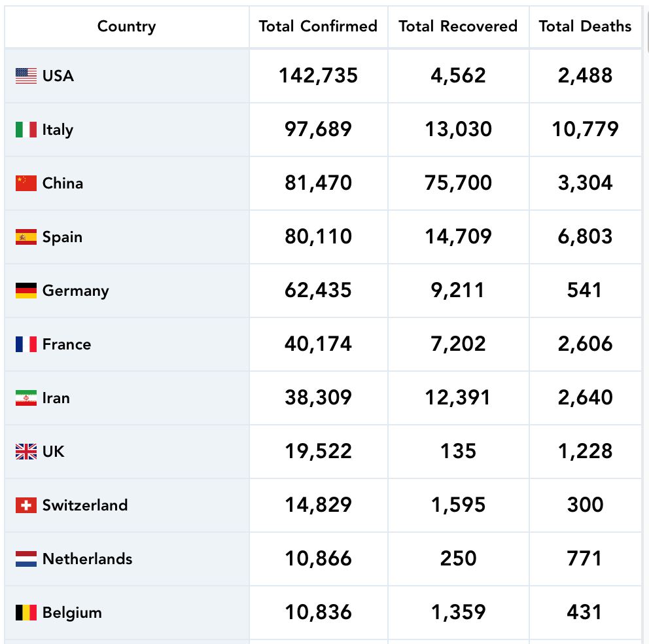Click Italy total deaths value 10,779
The height and width of the screenshot is (644, 649).
585,130
